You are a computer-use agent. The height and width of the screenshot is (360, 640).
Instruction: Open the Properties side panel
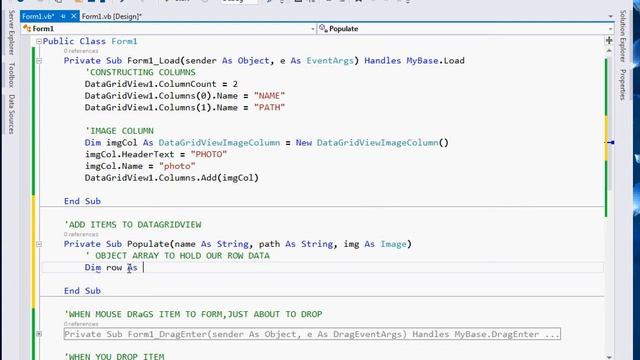pyautogui.click(x=622, y=84)
